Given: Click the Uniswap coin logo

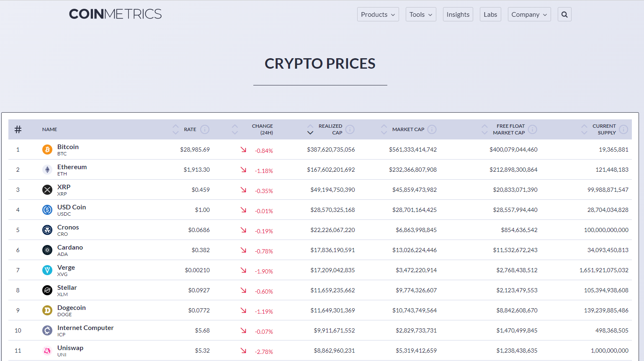Looking at the screenshot, I should (47, 351).
